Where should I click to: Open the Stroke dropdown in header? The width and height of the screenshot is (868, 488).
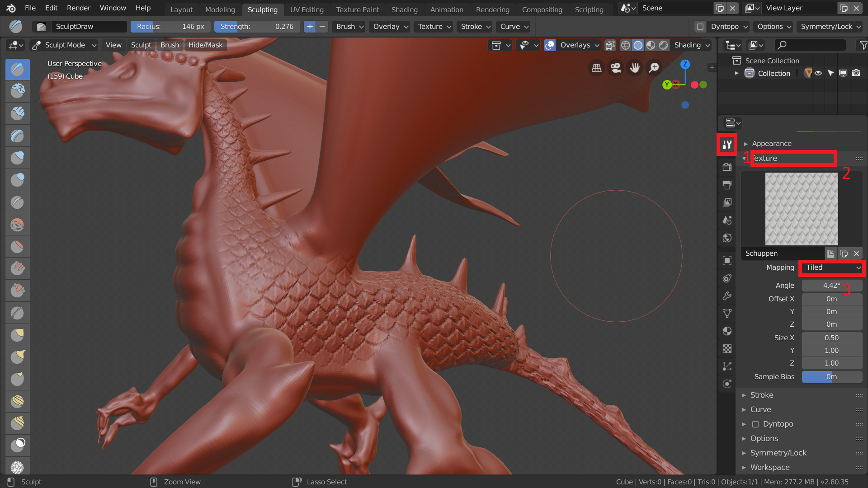[x=476, y=27]
